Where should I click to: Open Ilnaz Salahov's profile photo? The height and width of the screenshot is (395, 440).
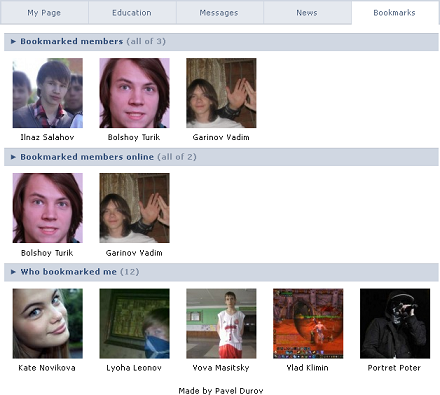click(x=48, y=93)
